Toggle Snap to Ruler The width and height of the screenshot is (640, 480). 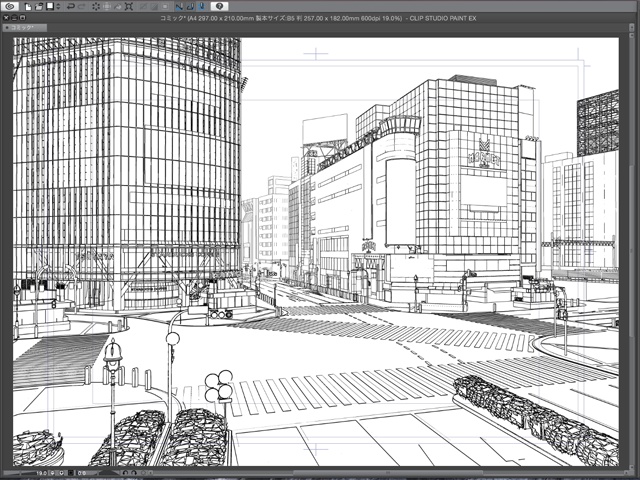point(179,7)
